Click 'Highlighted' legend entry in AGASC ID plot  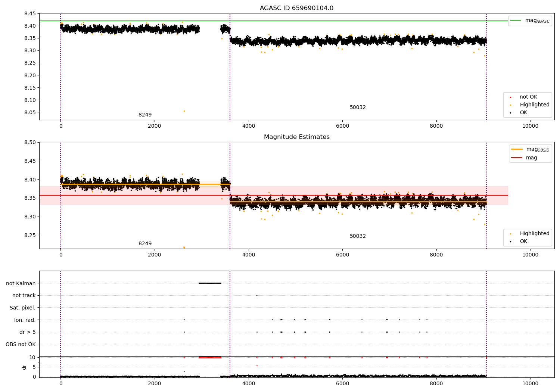pyautogui.click(x=535, y=105)
